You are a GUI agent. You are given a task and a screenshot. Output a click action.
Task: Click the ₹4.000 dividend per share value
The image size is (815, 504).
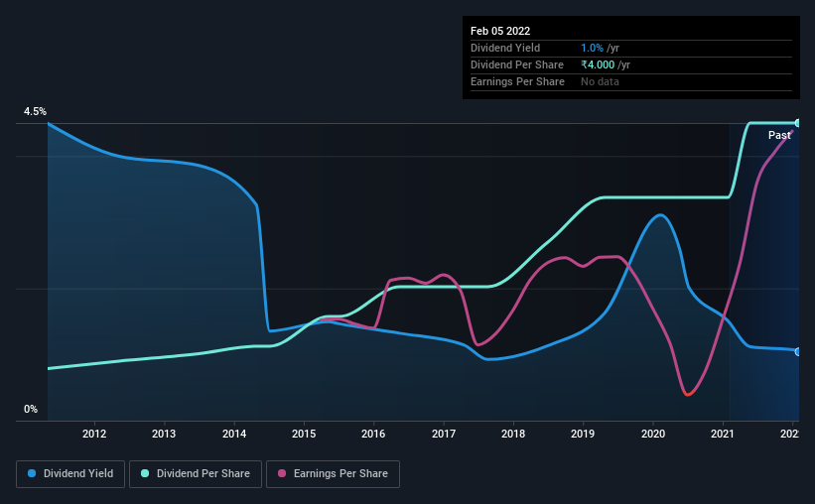click(598, 64)
